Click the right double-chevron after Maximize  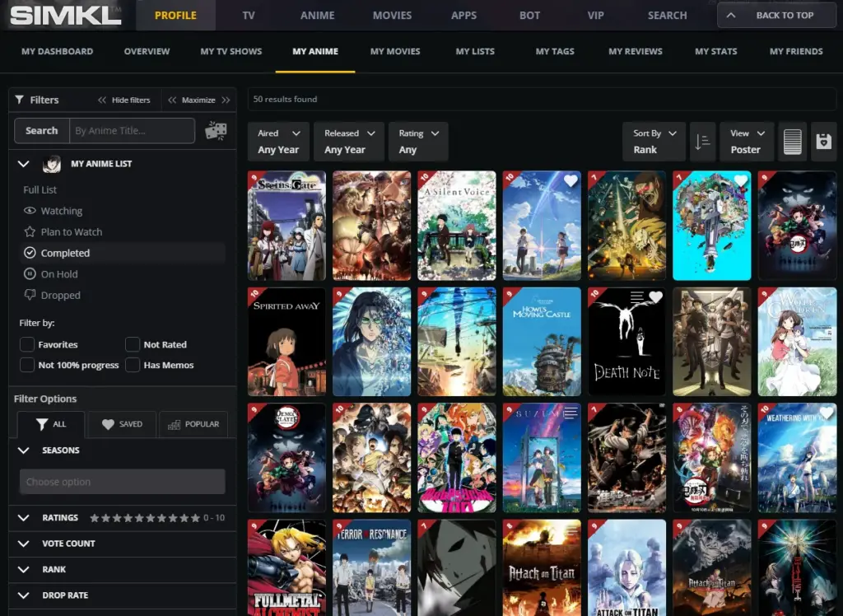pos(226,100)
